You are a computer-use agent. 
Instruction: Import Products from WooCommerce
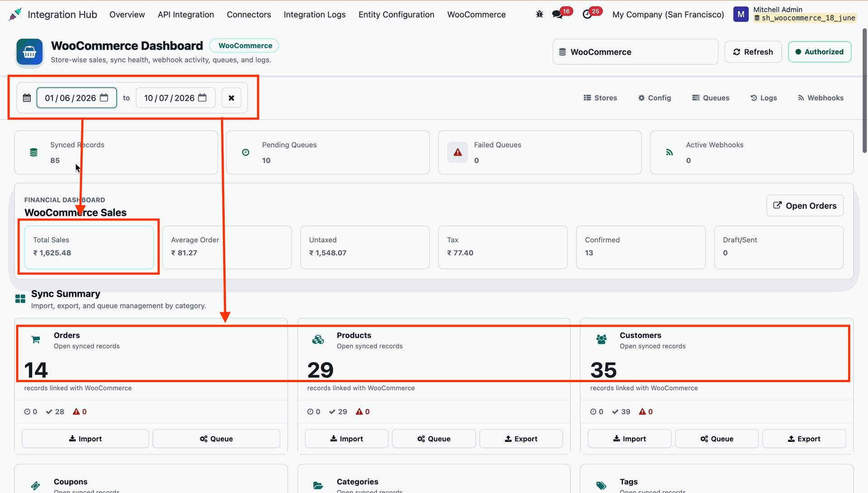coord(347,439)
